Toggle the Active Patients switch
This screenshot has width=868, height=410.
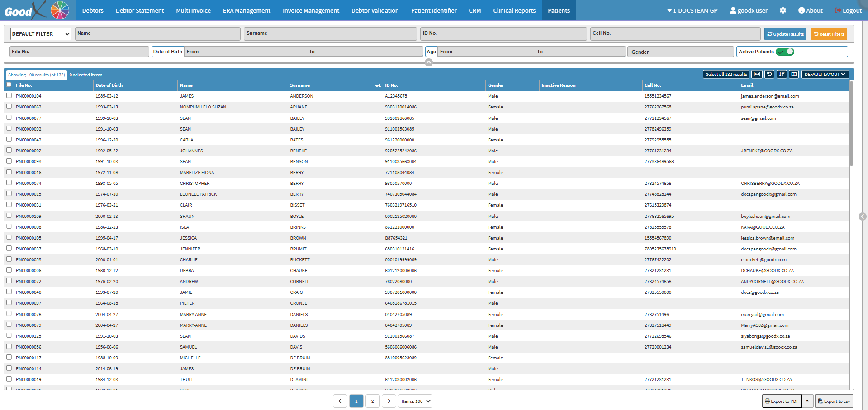click(x=785, y=52)
